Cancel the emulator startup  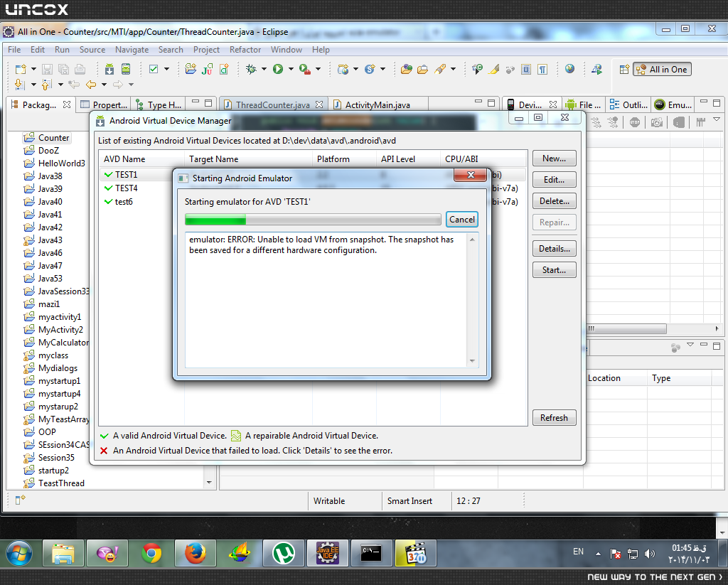tap(461, 219)
